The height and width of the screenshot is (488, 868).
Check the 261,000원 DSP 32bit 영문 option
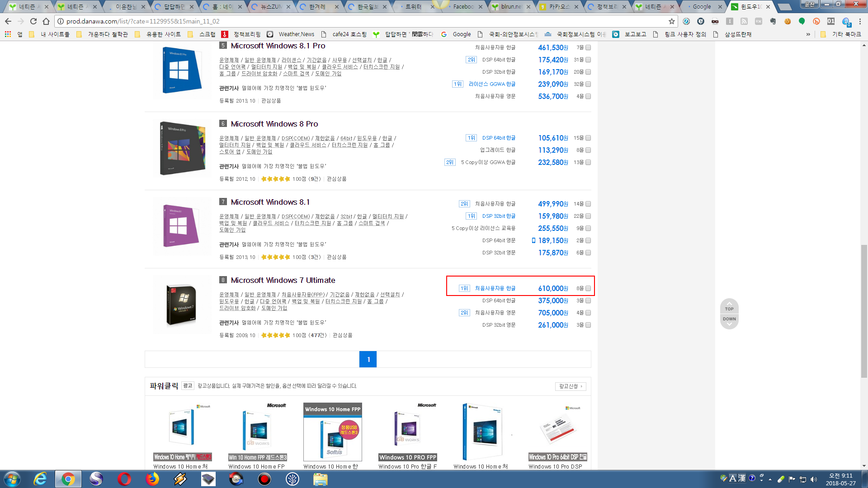pyautogui.click(x=588, y=325)
